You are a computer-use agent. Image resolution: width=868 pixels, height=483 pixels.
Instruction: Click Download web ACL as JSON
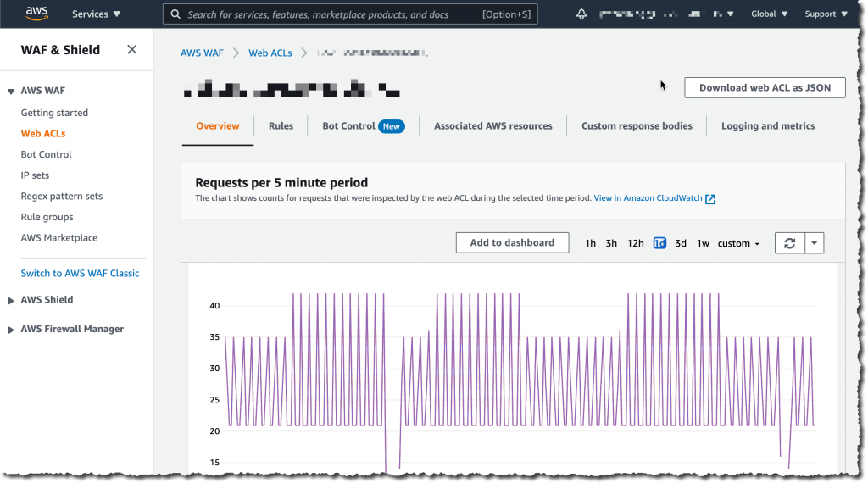pyautogui.click(x=765, y=88)
